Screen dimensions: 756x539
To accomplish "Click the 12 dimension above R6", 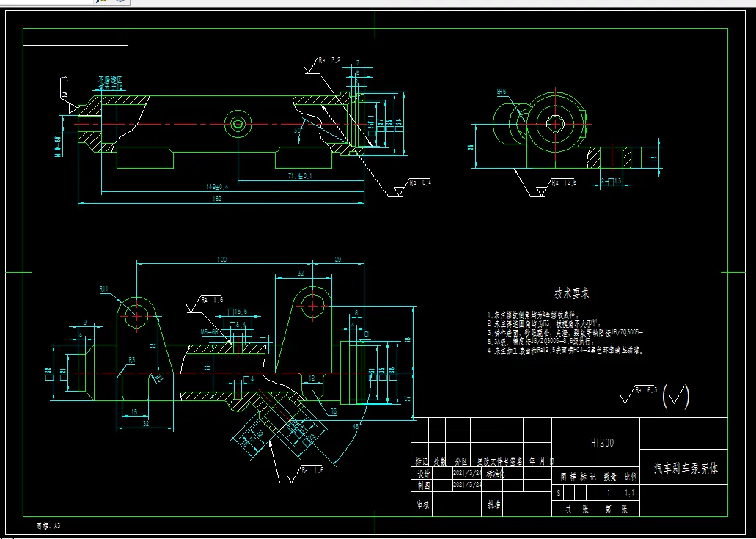I will tap(312, 379).
